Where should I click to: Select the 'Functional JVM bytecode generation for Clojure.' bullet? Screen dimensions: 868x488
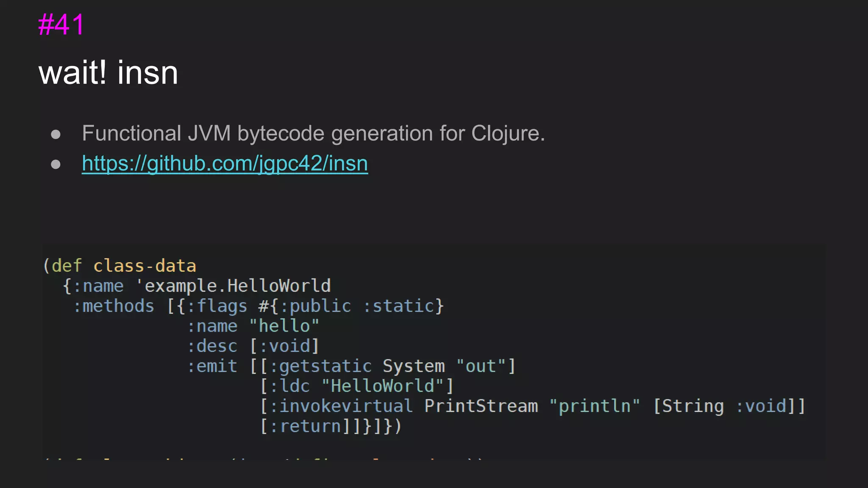click(313, 133)
